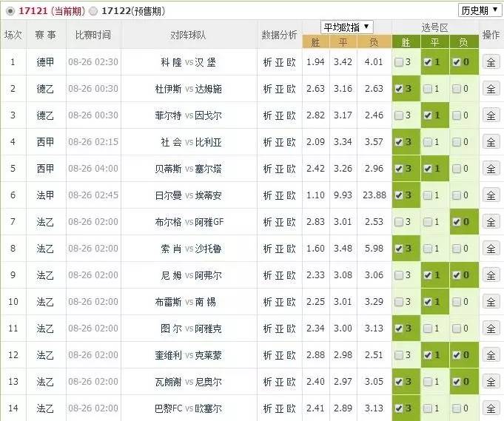This screenshot has width=504, height=421.
Task: Open the 析 link for 科隆 vs 汉堡
Action: point(268,62)
